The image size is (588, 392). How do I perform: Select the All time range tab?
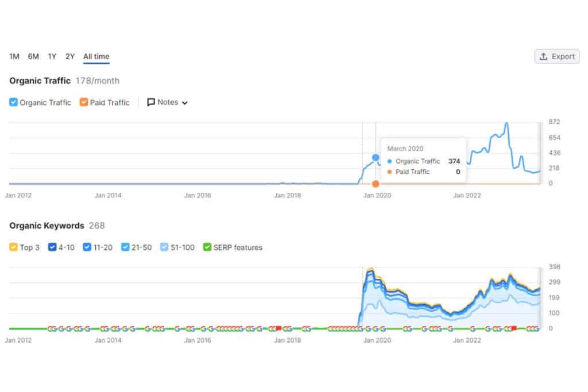click(96, 57)
